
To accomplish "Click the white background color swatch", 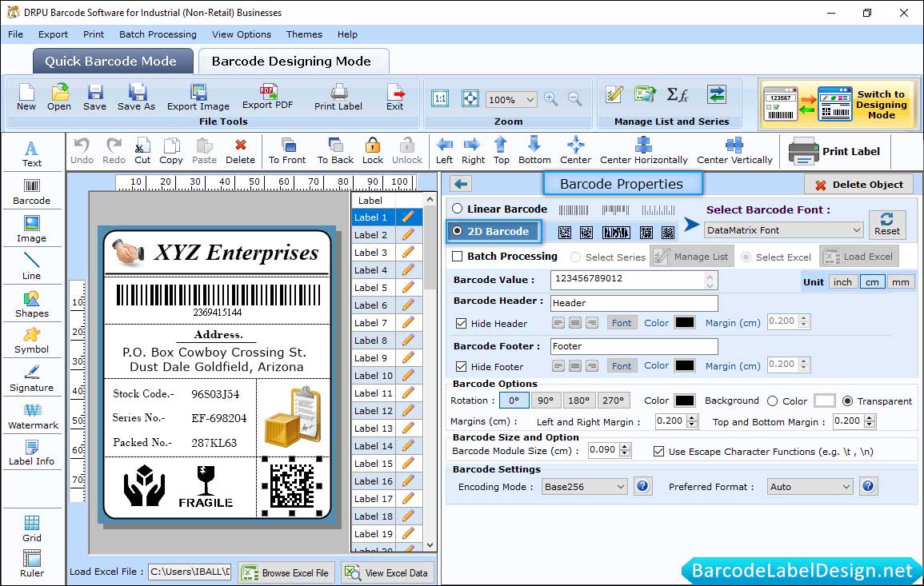I will click(x=825, y=401).
